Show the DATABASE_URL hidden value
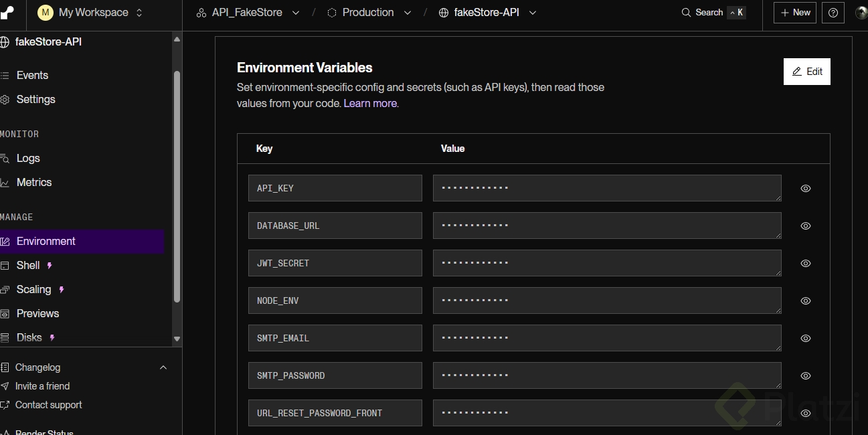The width and height of the screenshot is (868, 435). 806,226
